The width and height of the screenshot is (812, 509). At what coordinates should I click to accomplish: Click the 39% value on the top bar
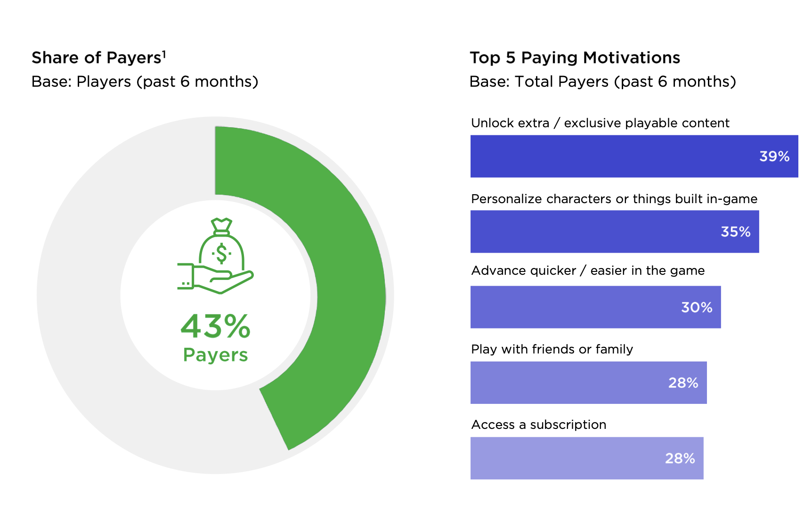pos(774,156)
